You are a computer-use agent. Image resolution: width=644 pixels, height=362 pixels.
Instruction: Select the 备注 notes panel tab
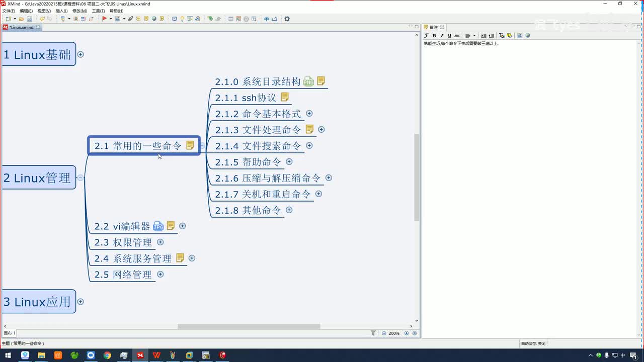pyautogui.click(x=434, y=27)
